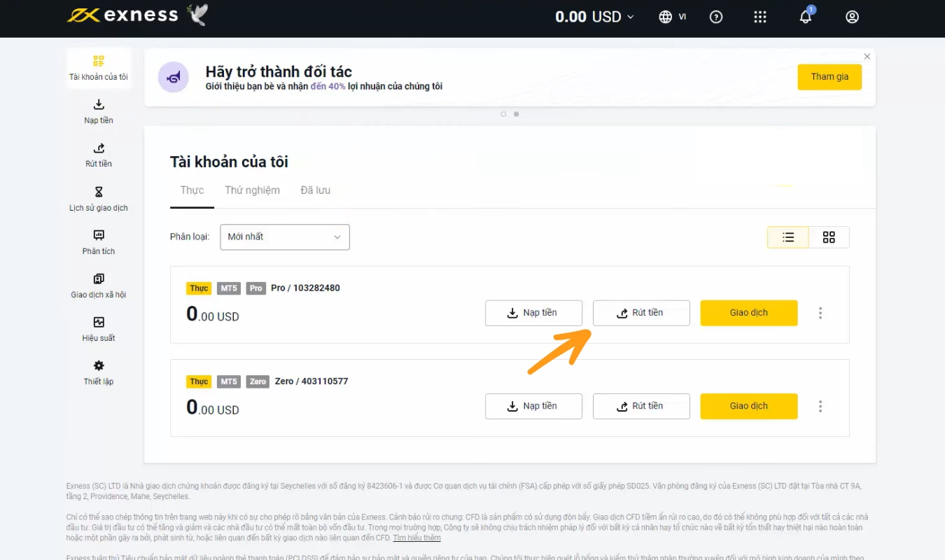The width and height of the screenshot is (945, 560).
Task: Open the Tìm hiểu thêm link
Action: 416,538
